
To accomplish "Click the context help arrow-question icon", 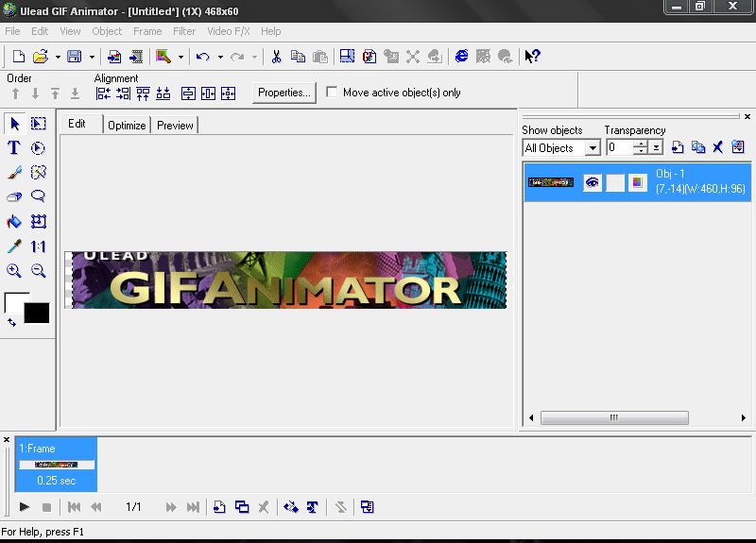I will [532, 57].
